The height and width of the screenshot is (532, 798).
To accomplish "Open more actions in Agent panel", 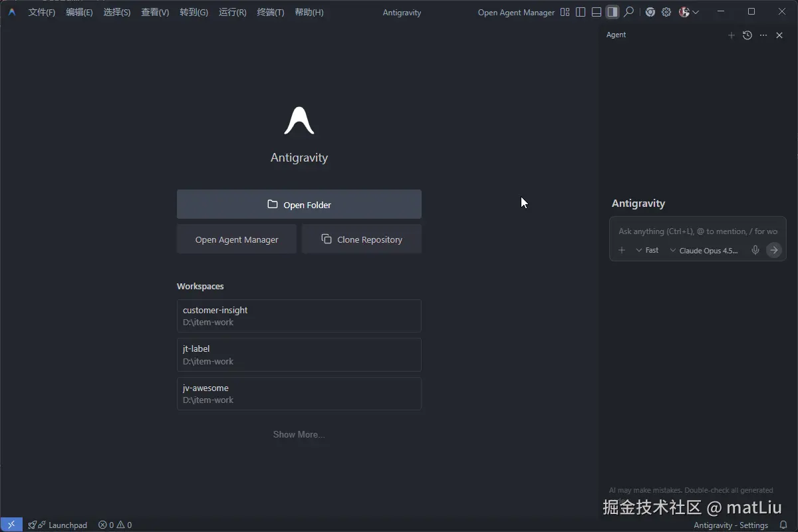I will (x=763, y=35).
